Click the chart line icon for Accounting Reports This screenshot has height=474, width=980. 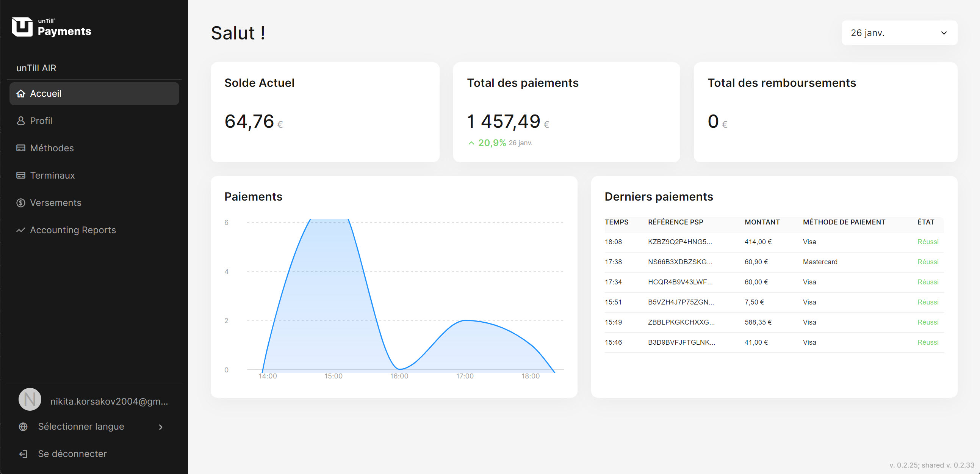(21, 230)
